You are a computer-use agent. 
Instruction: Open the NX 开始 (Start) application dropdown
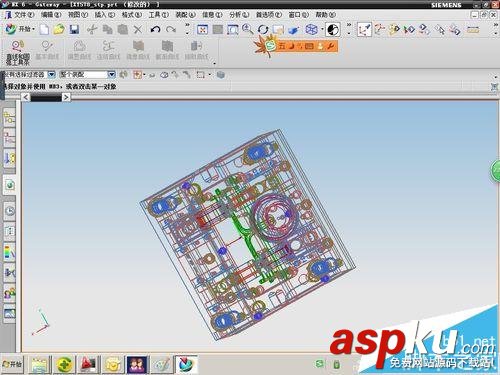[x=20, y=29]
